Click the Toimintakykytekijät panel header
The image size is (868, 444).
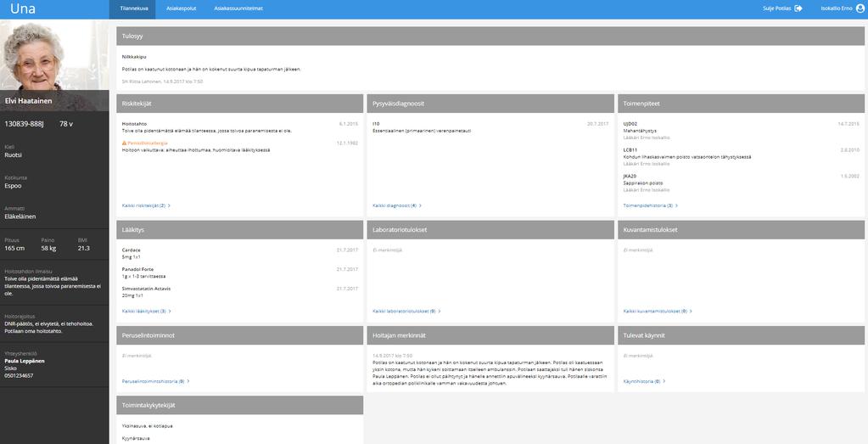coord(239,405)
